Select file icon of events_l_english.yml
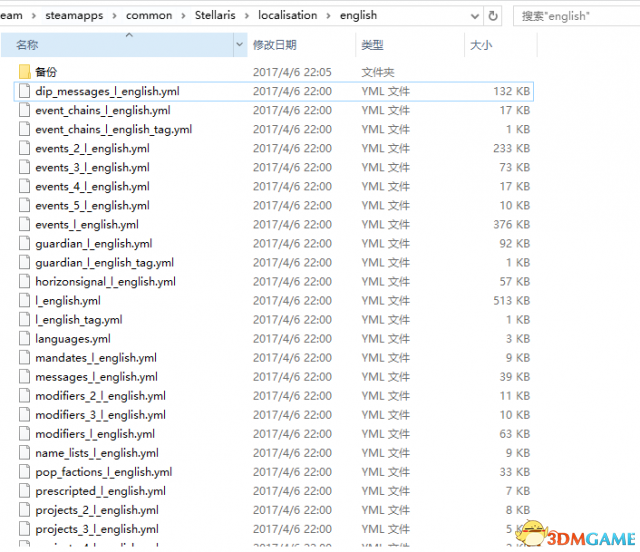 [x=24, y=224]
